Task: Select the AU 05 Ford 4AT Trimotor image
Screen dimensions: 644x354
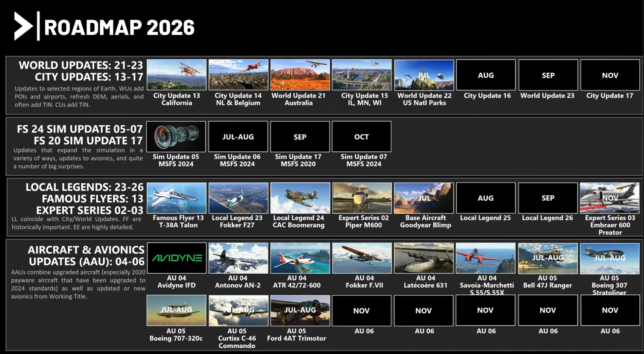Action: [300, 311]
